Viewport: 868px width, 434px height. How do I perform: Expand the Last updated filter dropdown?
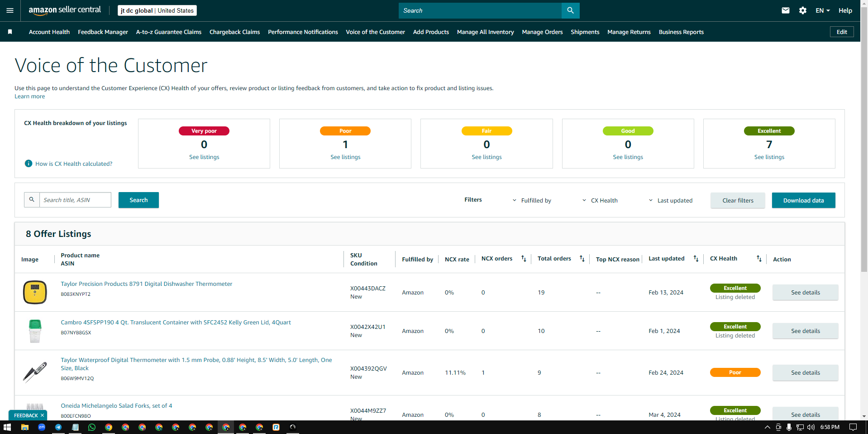[670, 200]
